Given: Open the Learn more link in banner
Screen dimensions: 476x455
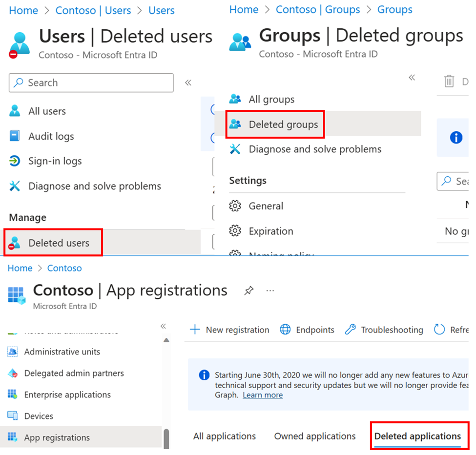Looking at the screenshot, I should 263,395.
